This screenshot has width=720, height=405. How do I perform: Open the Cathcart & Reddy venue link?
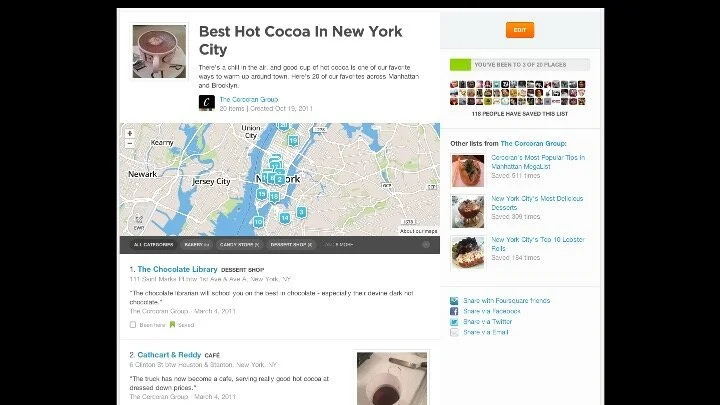point(169,355)
